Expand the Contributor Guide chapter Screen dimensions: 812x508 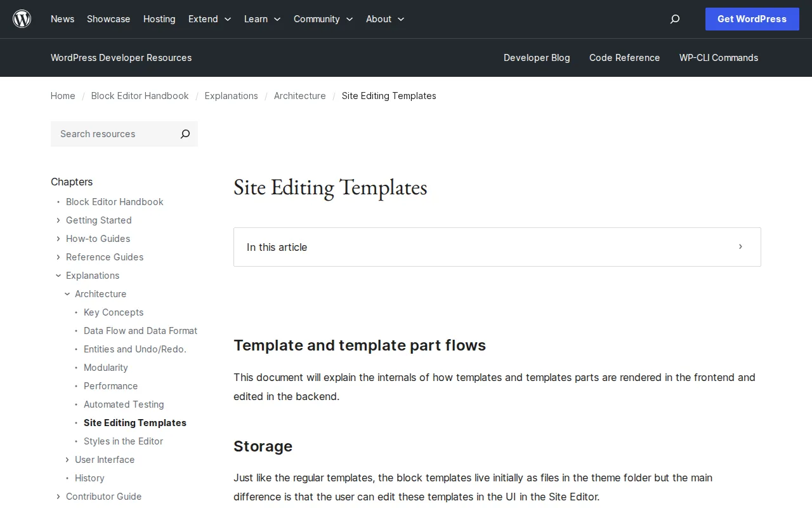click(x=58, y=497)
